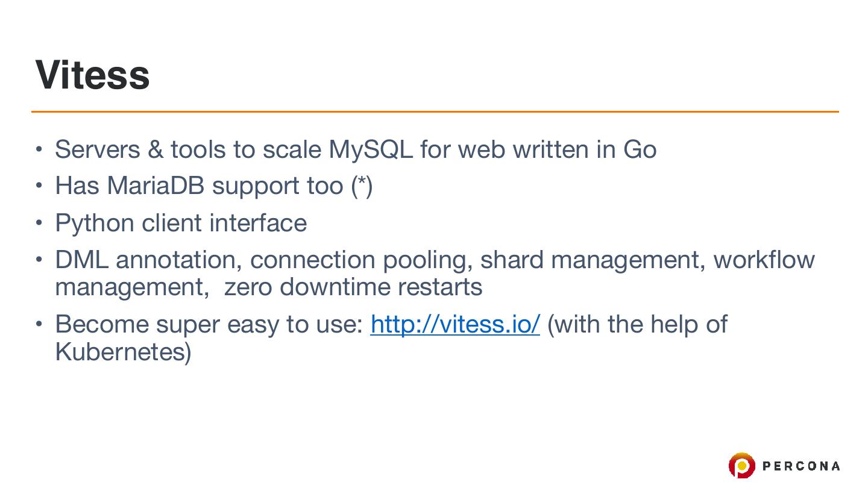This screenshot has height=488, width=868.
Task: Select the 'Vitess' slide title
Action: tap(93, 75)
